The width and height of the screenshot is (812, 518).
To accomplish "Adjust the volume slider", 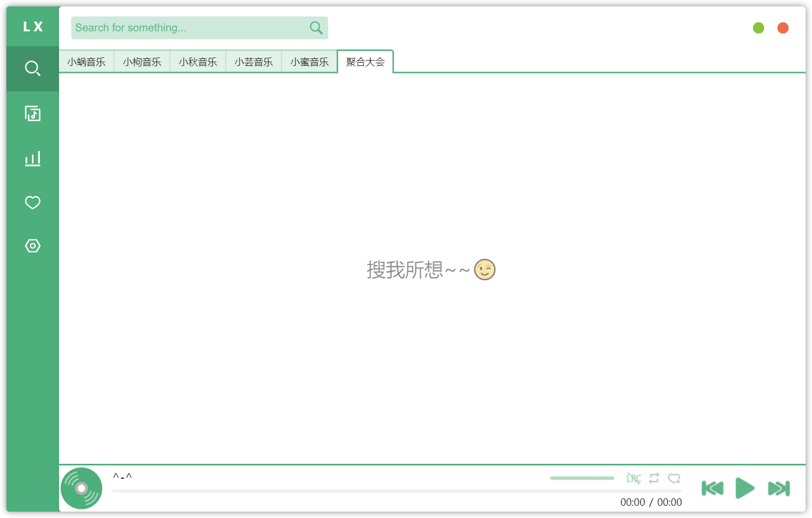I will point(582,478).
